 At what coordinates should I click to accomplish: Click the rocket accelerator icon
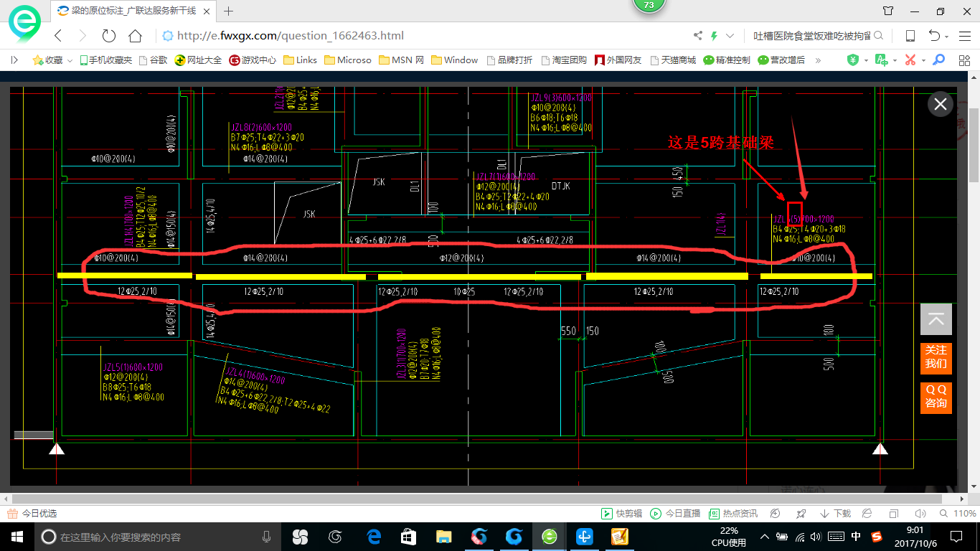[801, 514]
